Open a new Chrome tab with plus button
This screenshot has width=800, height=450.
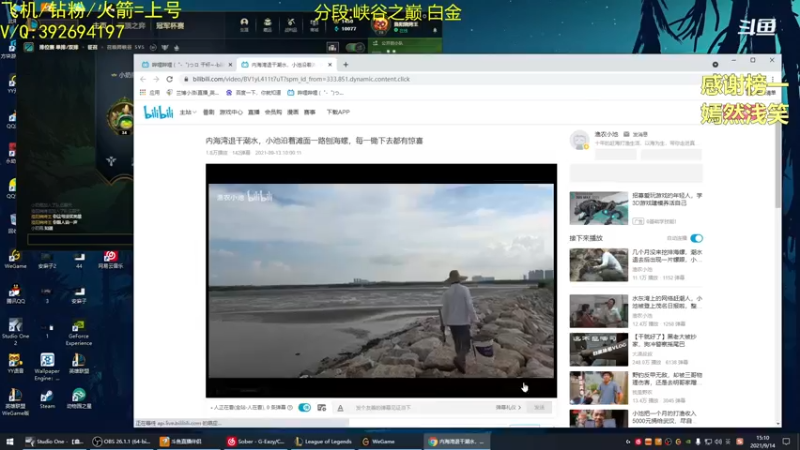tap(345, 65)
